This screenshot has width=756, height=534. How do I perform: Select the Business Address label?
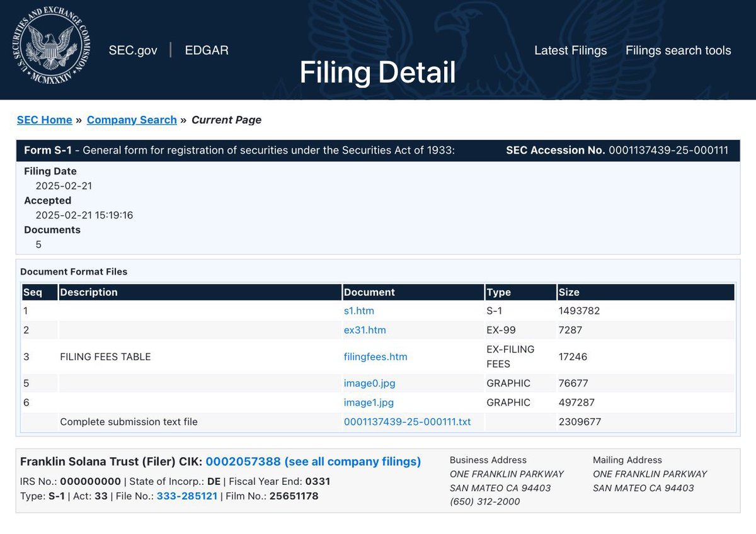tap(488, 460)
